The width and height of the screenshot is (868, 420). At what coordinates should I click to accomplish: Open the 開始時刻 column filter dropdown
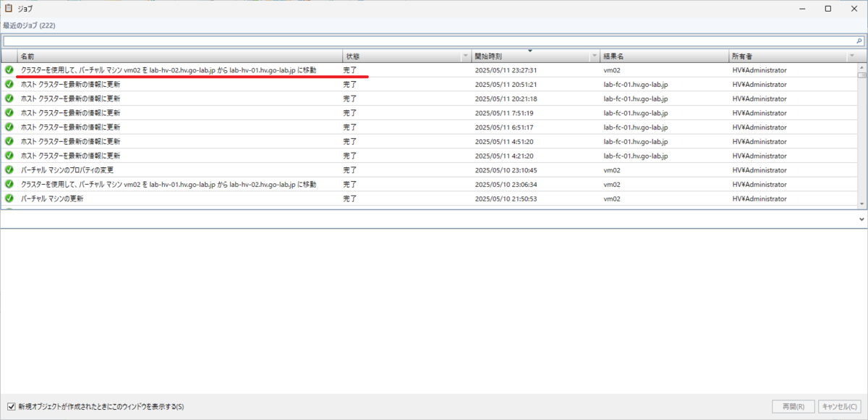coord(595,56)
